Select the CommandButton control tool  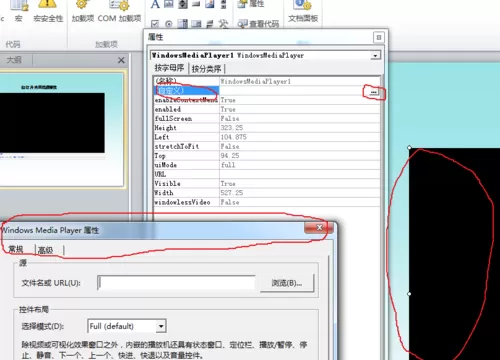pos(196,4)
